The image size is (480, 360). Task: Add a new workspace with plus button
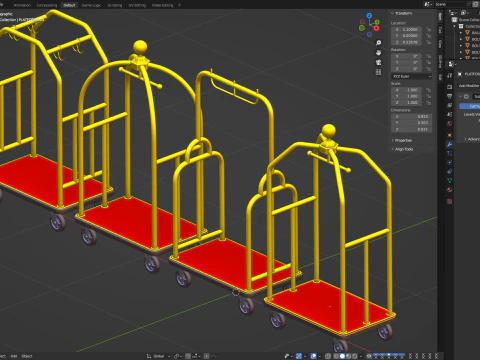(x=179, y=5)
